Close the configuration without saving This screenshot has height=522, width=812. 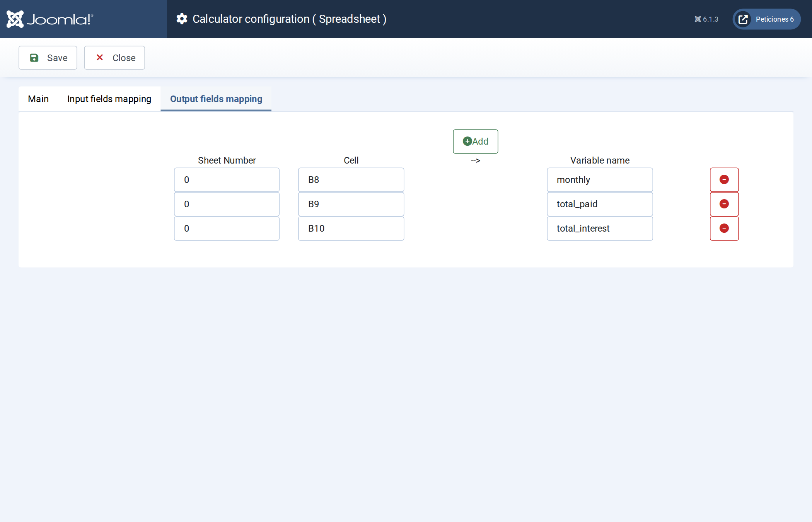coord(114,58)
